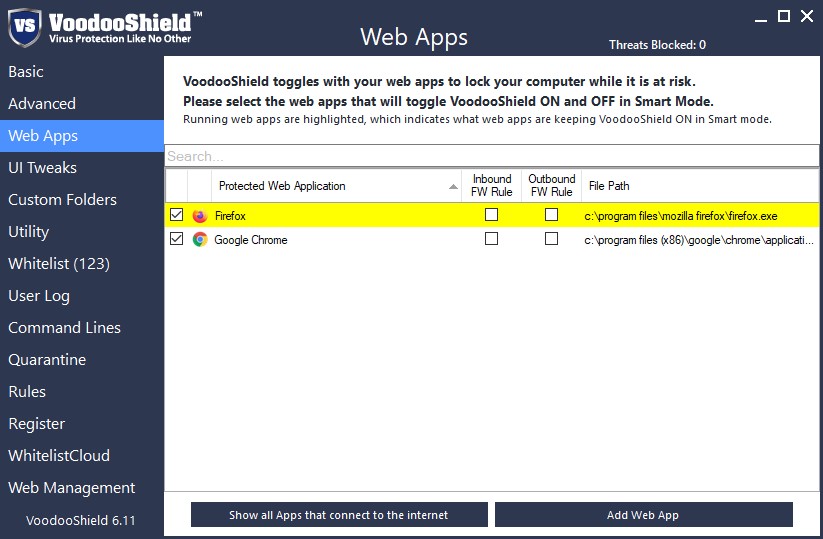Uncheck the Firefox protected app checkbox
Viewport: 823px width, 539px height.
tap(176, 215)
